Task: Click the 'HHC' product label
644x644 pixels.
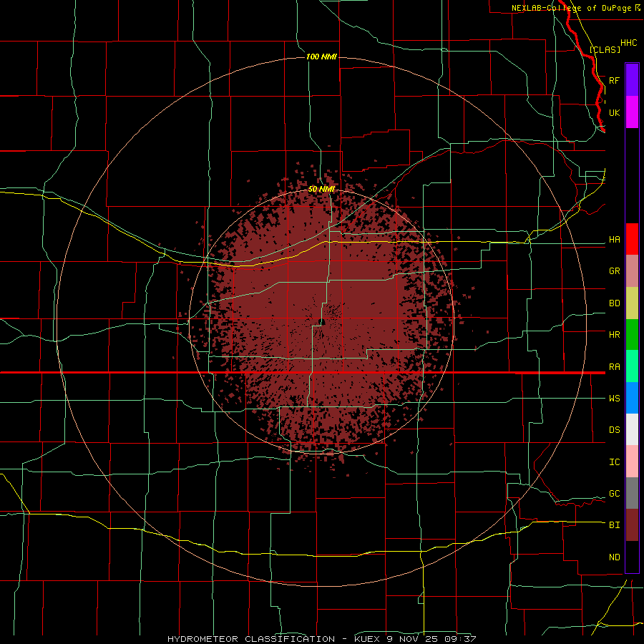Action: point(628,43)
